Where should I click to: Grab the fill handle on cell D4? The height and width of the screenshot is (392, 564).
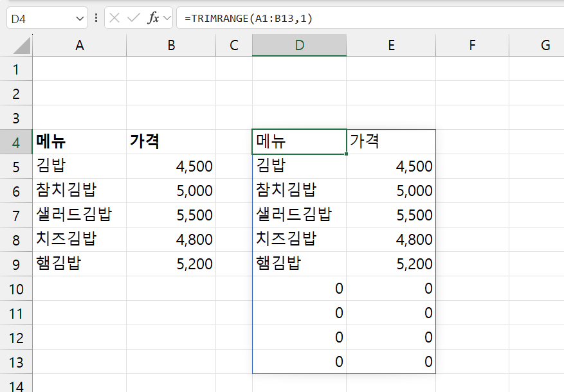[x=346, y=154]
